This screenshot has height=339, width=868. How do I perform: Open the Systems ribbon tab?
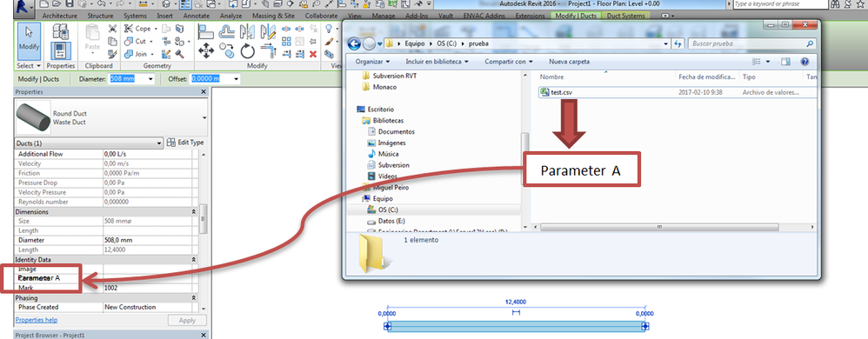click(x=135, y=16)
